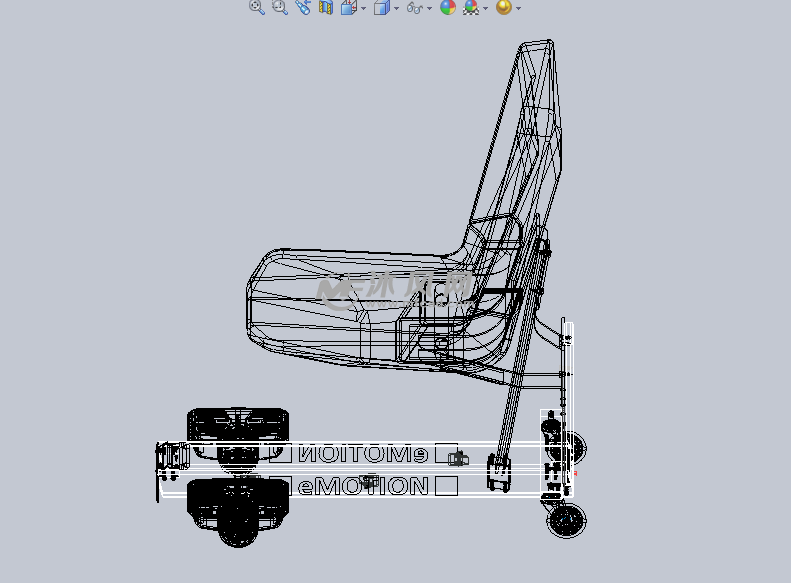Select the mirrored eMOTION text on frame
The image size is (791, 583).
tap(364, 455)
